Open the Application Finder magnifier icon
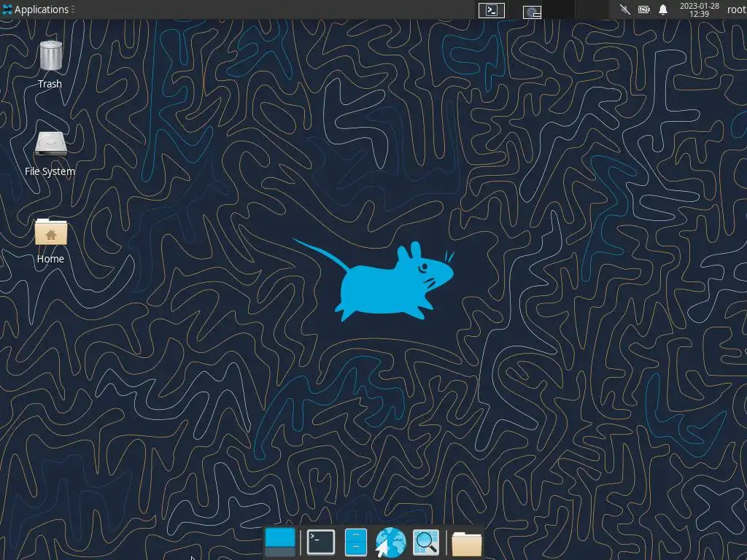Screen dimensions: 747x560 [425, 542]
